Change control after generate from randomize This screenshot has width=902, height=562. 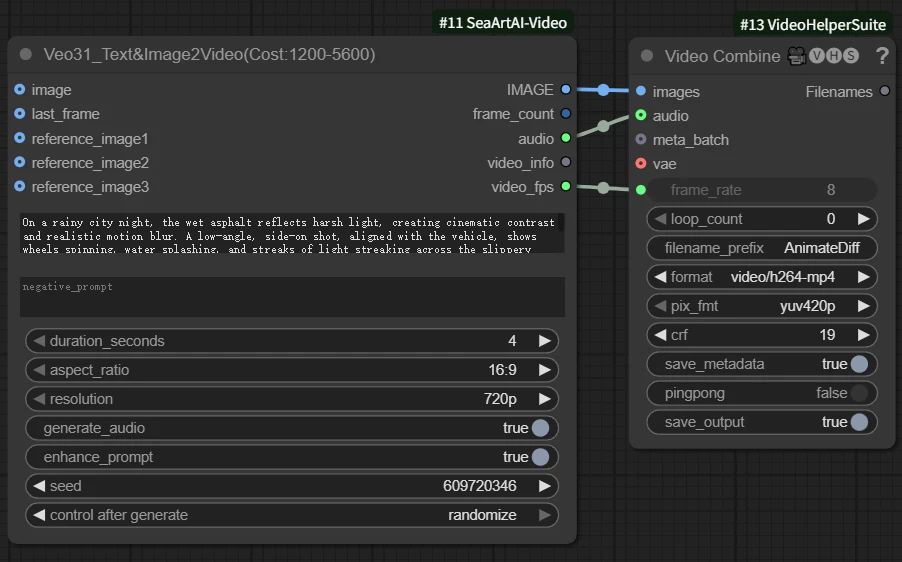click(x=291, y=515)
